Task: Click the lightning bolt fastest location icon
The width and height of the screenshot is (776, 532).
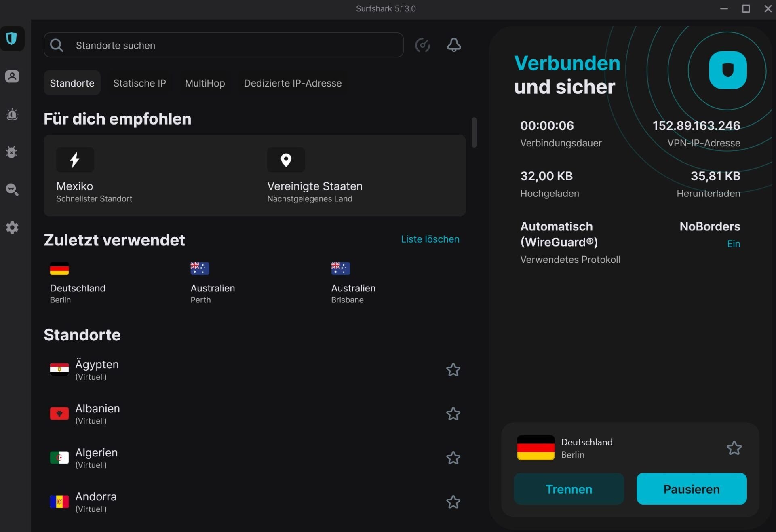Action: [75, 160]
